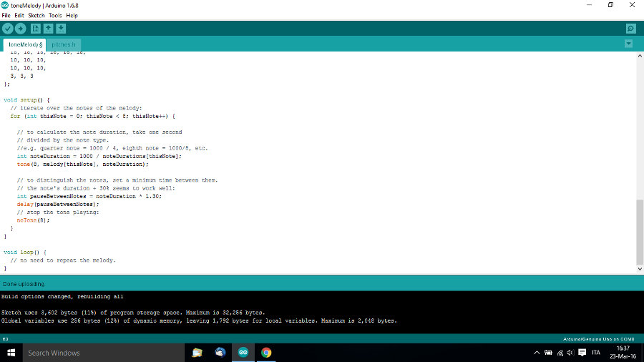
Task: Upload the sketch with the arrow button
Action: point(20,29)
